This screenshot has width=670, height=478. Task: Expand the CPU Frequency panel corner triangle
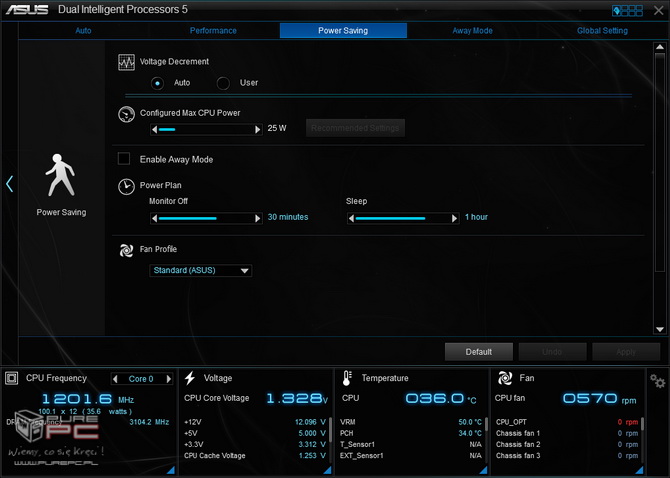pyautogui.click(x=170, y=470)
